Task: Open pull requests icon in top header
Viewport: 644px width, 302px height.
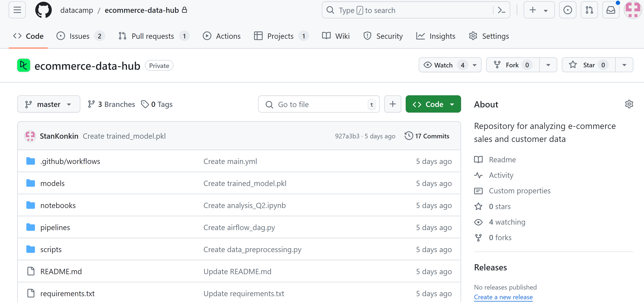Action: [589, 10]
